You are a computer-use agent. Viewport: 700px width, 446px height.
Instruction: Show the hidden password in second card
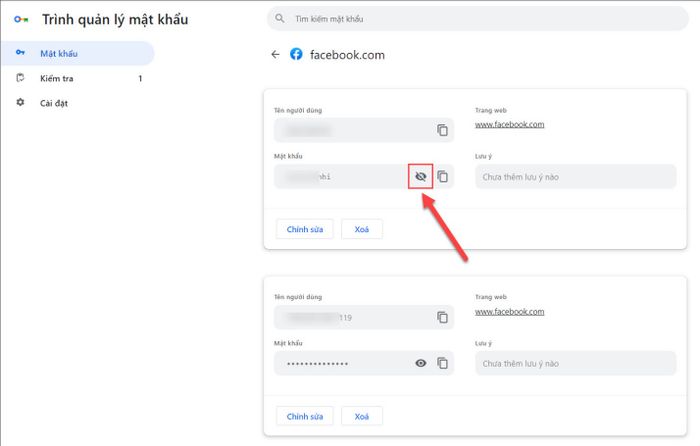coord(421,363)
